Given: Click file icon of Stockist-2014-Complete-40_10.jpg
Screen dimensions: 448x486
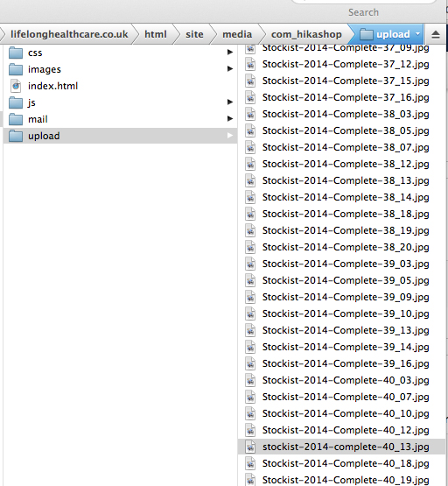Looking at the screenshot, I should click(x=250, y=413).
